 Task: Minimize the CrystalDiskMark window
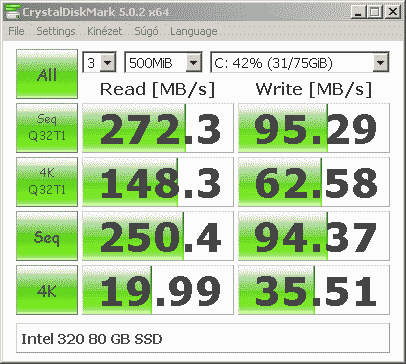(358, 12)
